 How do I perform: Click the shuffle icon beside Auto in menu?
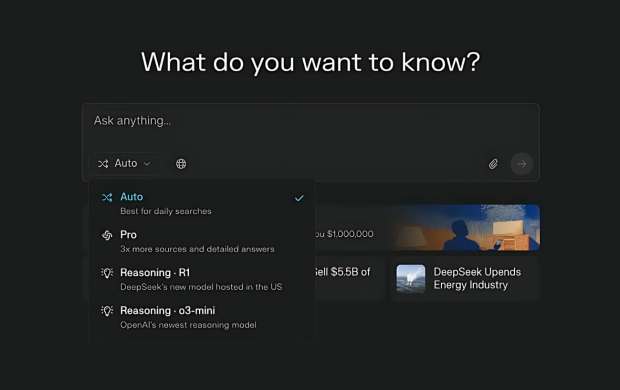107,197
